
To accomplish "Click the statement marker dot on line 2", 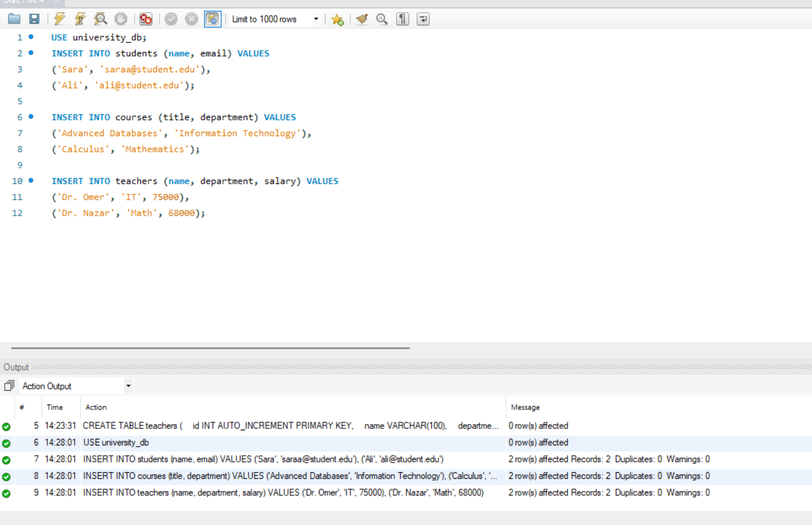I will (x=31, y=53).
